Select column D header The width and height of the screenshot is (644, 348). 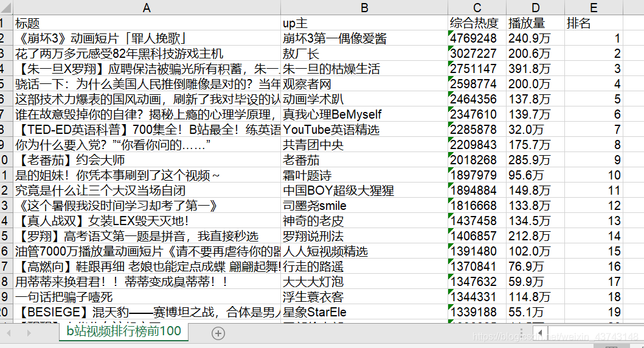point(536,7)
